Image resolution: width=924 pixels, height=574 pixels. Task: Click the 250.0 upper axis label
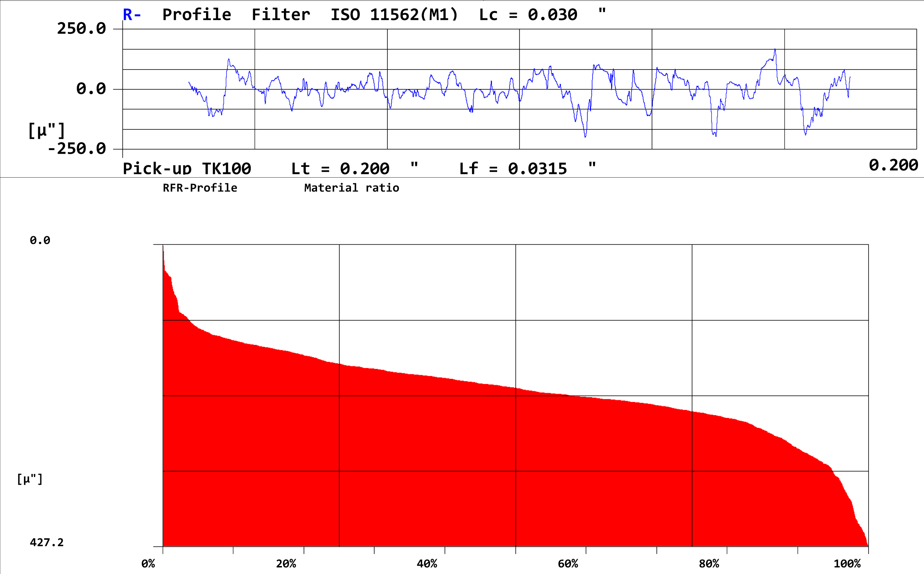pos(81,29)
